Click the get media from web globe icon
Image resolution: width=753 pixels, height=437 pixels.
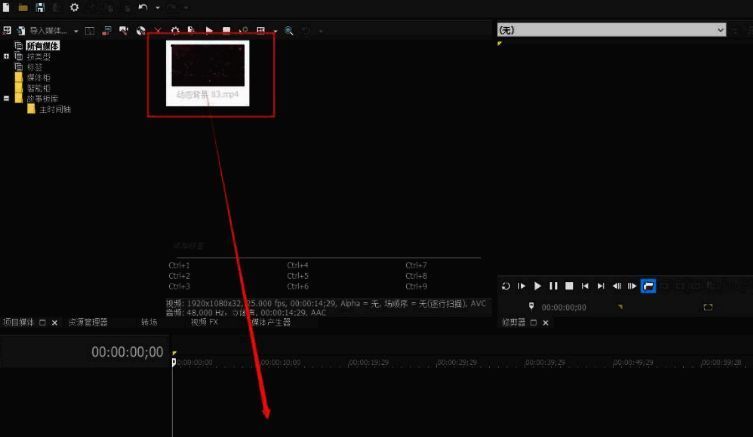click(x=141, y=31)
